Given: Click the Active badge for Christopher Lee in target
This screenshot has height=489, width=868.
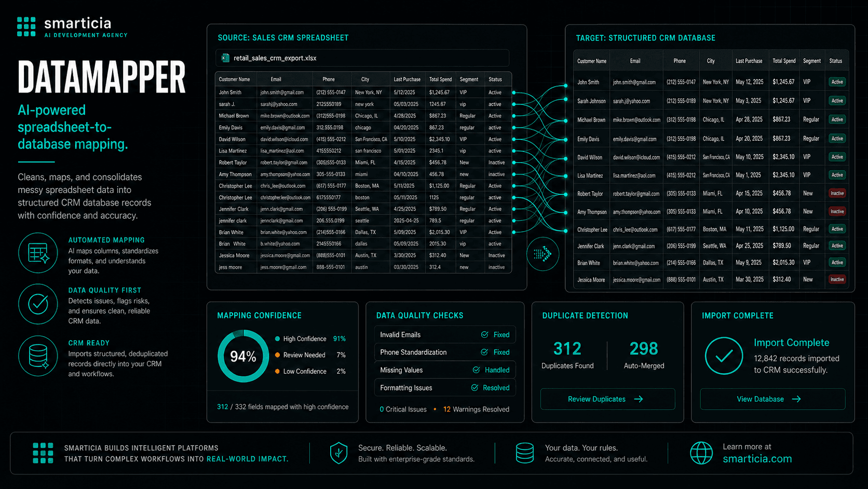Looking at the screenshot, I should click(x=837, y=229).
